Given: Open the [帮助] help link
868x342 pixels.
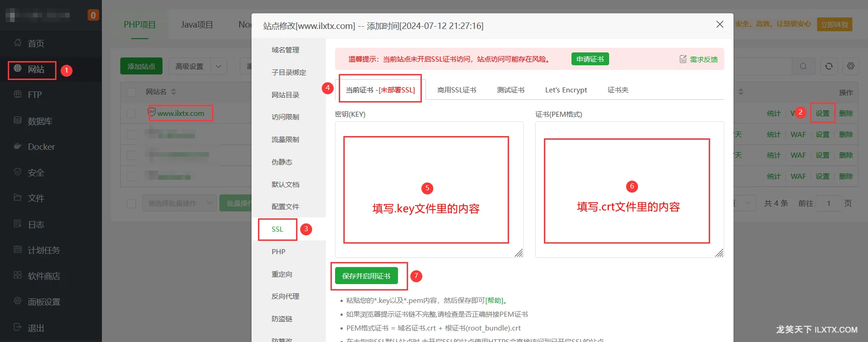Looking at the screenshot, I should [494, 300].
